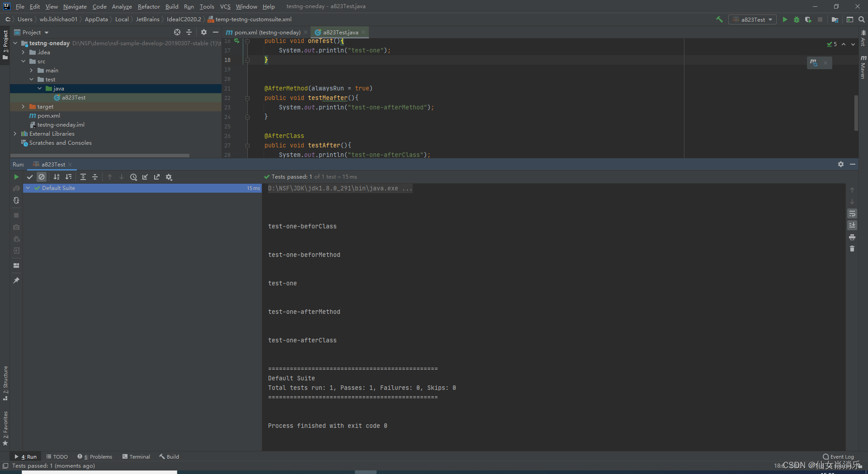
Task: Open the Refactor menu
Action: point(149,6)
